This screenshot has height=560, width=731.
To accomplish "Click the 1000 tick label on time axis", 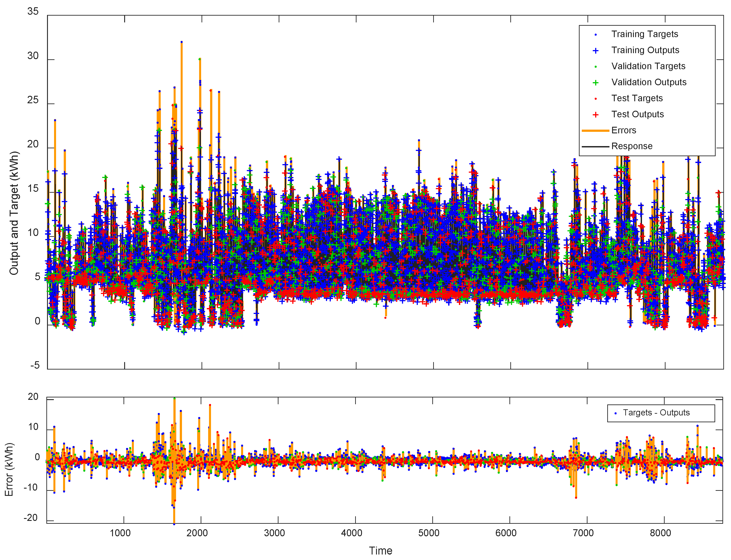I will (x=120, y=533).
